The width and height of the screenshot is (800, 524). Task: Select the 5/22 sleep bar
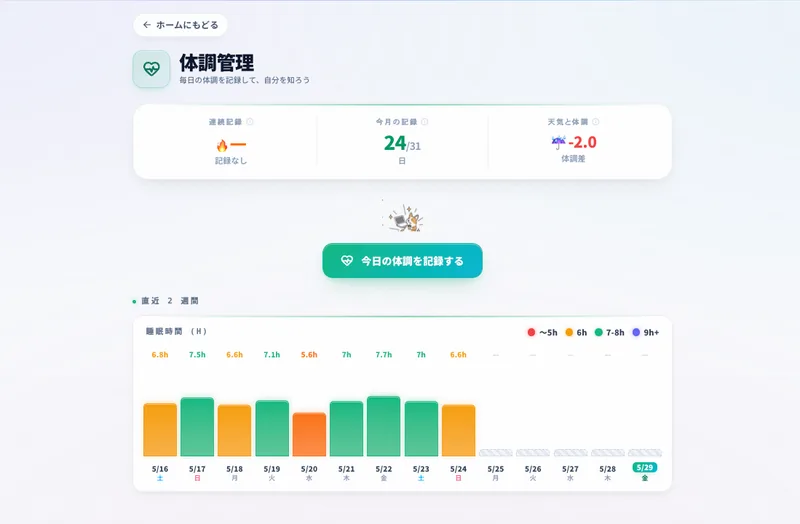[x=384, y=426]
